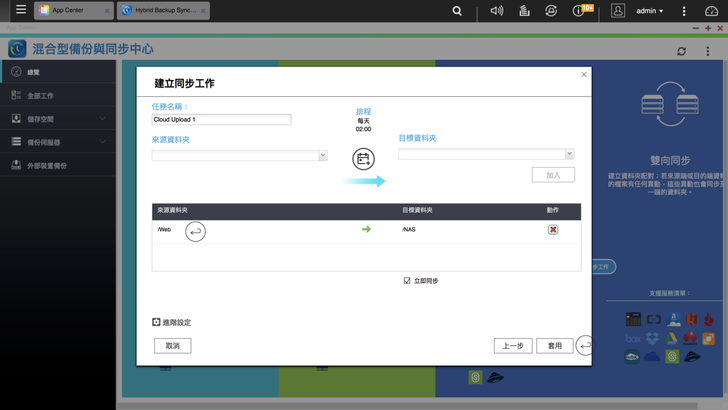This screenshot has height=410, width=728.
Task: Close the Hybrid Backup Sync tab
Action: [203, 11]
